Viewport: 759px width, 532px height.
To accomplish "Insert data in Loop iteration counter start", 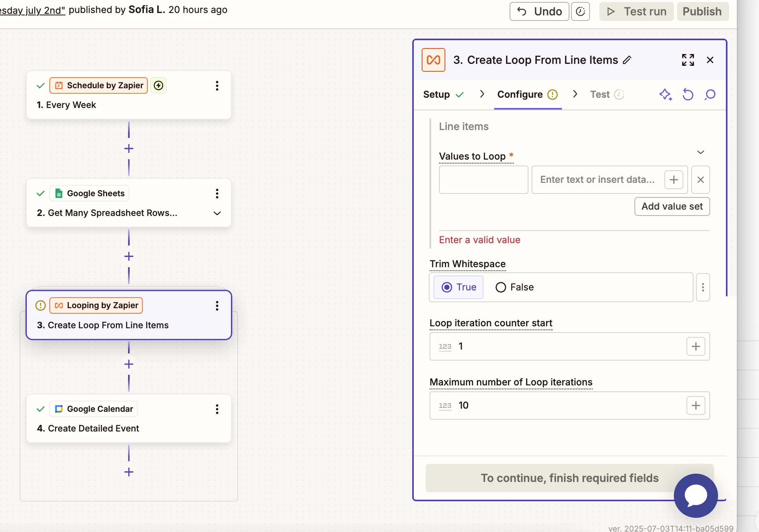I will tap(696, 346).
